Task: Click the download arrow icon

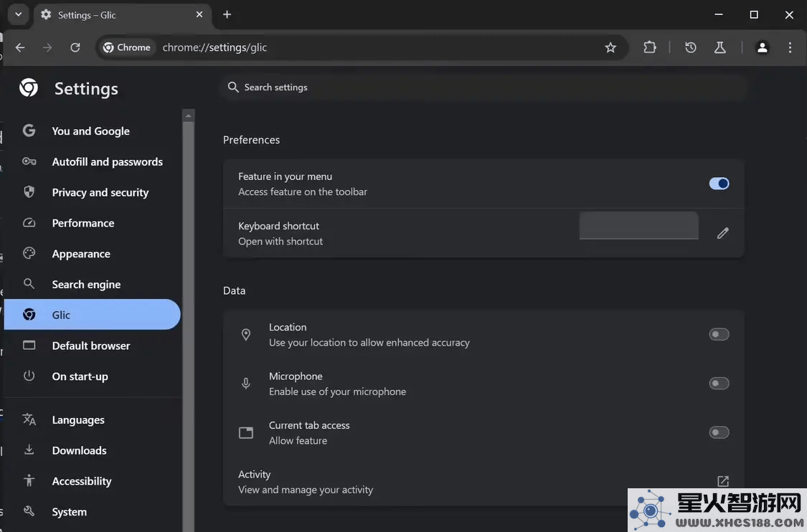Action: pyautogui.click(x=29, y=450)
